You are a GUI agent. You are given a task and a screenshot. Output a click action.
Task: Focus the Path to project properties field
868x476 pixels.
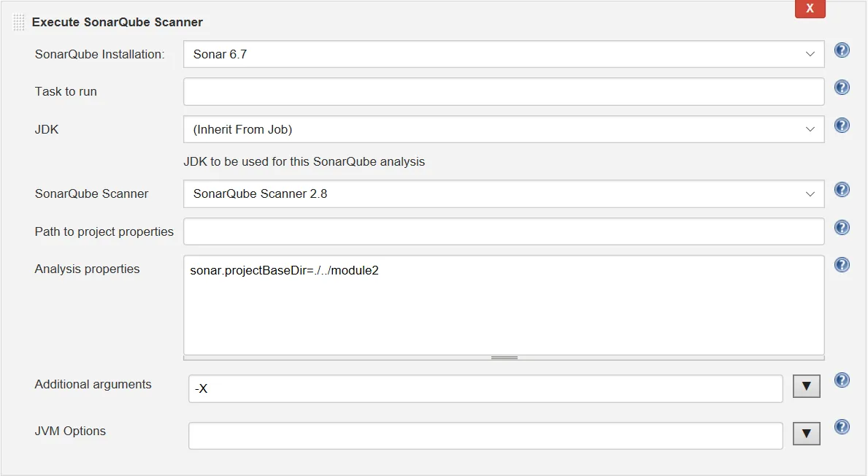click(504, 231)
